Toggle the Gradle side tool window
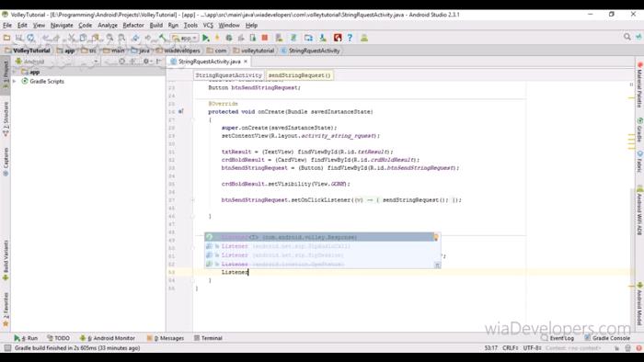The width and height of the screenshot is (644, 362). tap(639, 130)
